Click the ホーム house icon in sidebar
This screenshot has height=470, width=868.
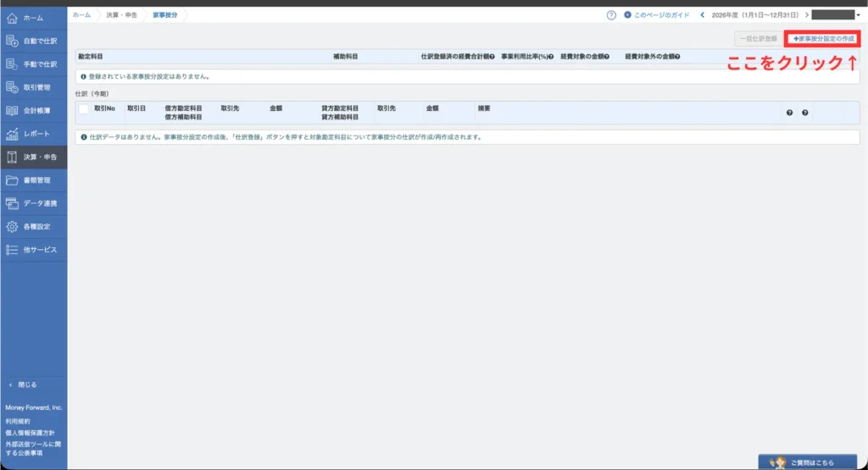click(x=12, y=18)
